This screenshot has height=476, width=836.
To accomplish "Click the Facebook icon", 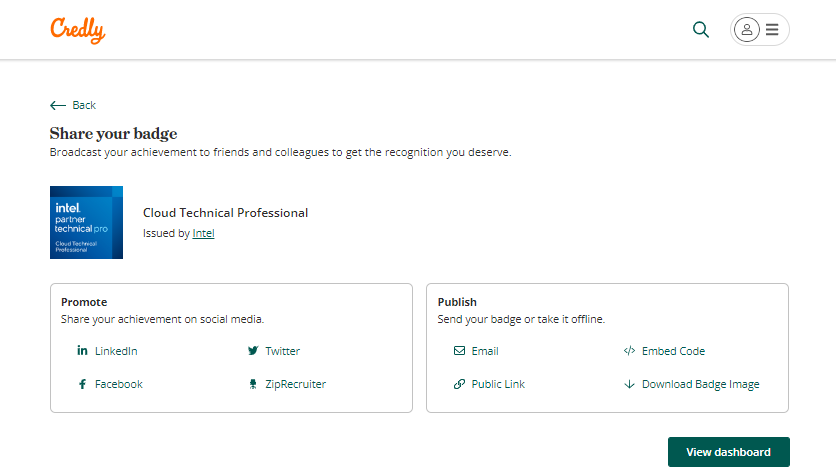I will tap(82, 384).
